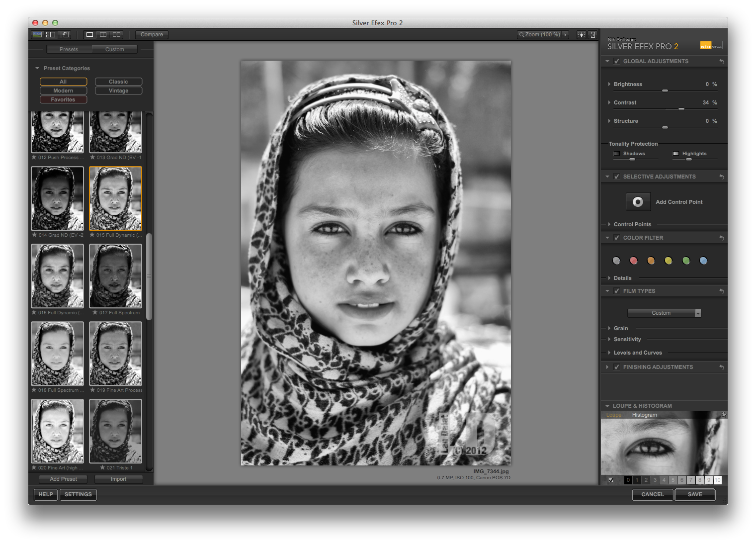The width and height of the screenshot is (756, 544).
Task: Click the Compare button
Action: coord(152,35)
